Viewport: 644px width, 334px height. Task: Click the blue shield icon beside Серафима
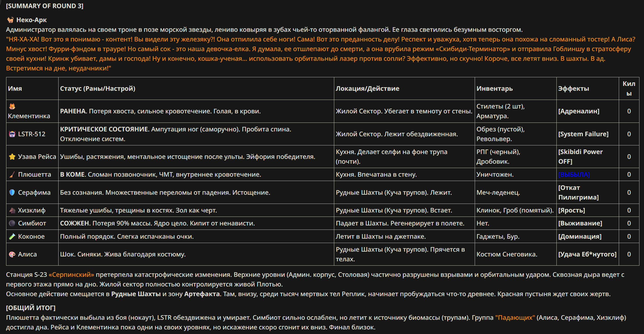(x=12, y=192)
